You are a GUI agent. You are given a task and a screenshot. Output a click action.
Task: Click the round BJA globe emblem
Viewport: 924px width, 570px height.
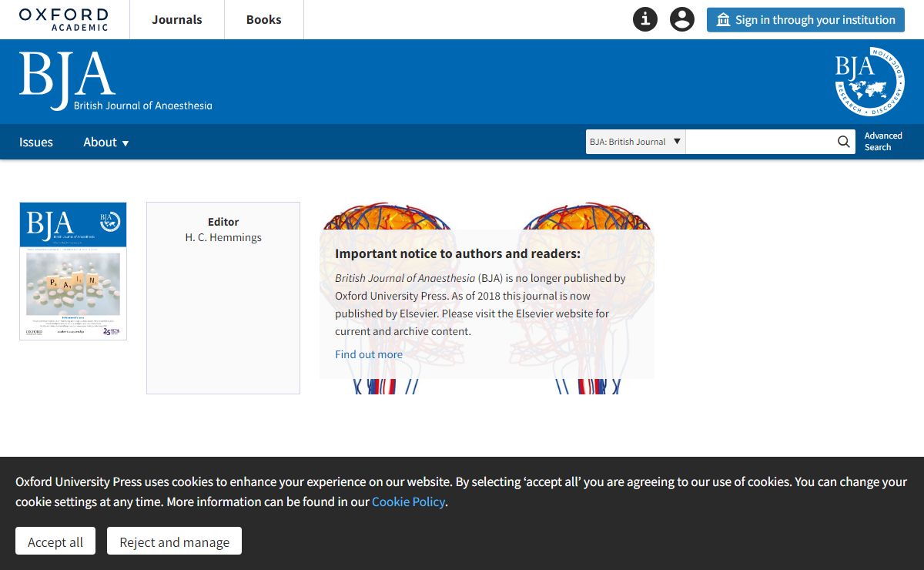point(869,81)
